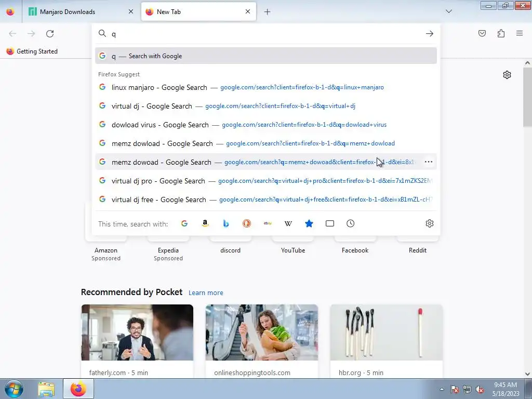Click the vertical scrollbar thumb
The height and width of the screenshot is (399, 532).
[x=527, y=97]
